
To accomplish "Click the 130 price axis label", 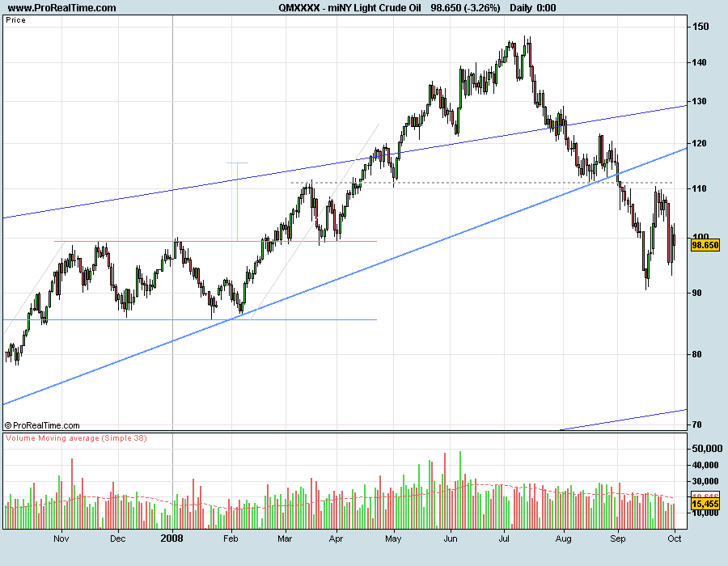I will pos(699,102).
